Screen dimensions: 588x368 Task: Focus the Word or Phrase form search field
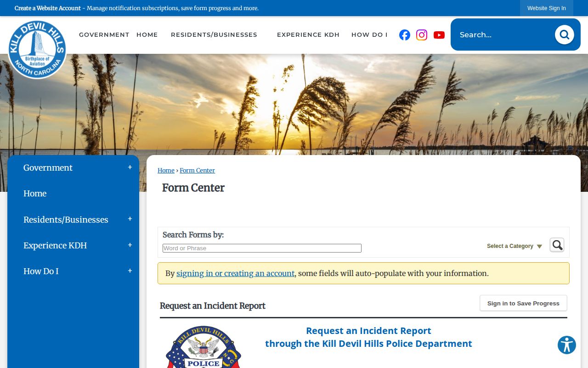(262, 248)
